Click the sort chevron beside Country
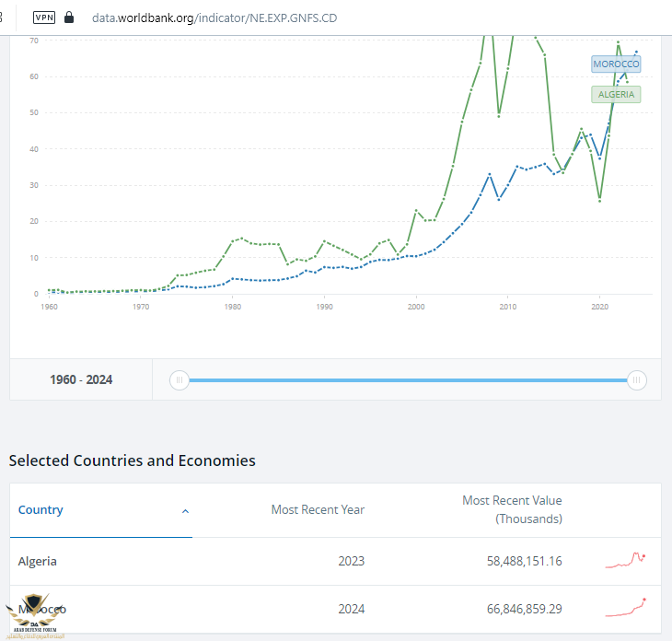Screen dimensions: 672x641 click(x=185, y=511)
